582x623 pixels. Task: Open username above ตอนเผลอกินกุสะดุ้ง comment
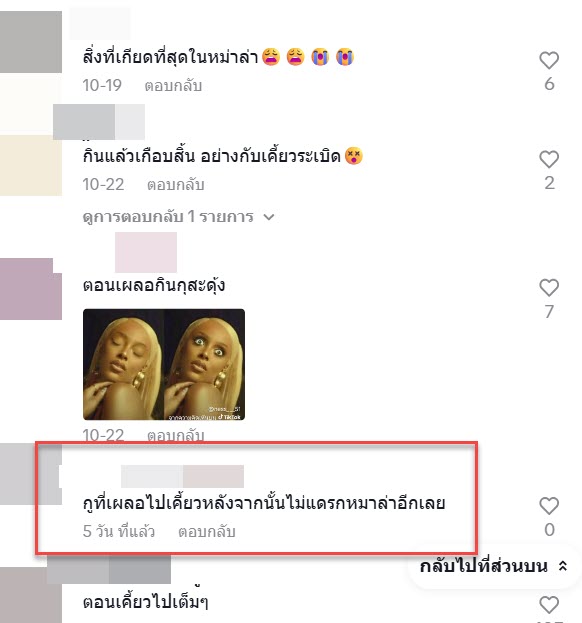(x=146, y=252)
